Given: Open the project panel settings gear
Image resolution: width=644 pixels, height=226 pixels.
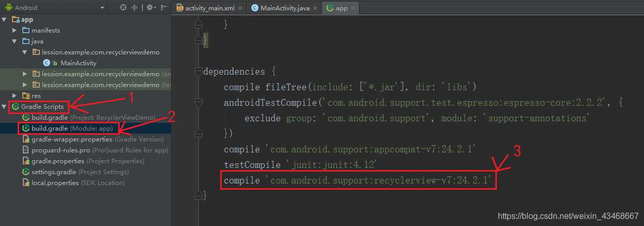Looking at the screenshot, I should point(150,7).
